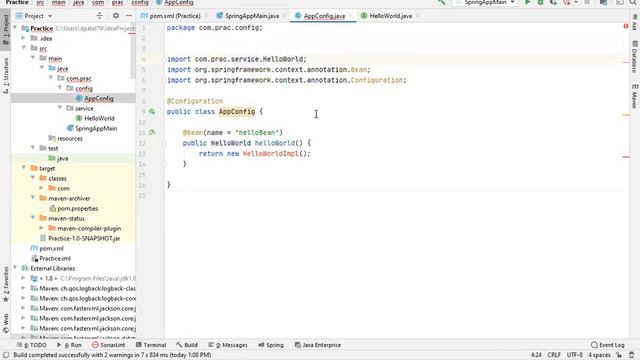Close the SpringAppMain.java tab

tap(285, 16)
